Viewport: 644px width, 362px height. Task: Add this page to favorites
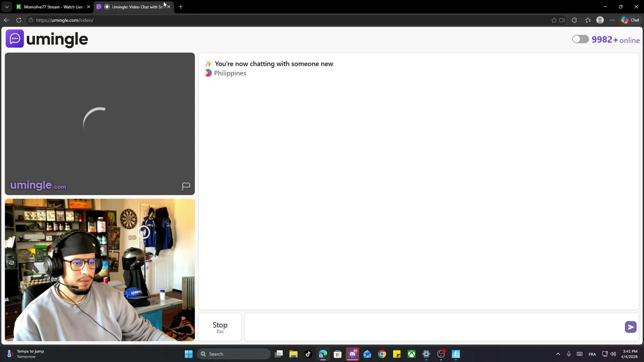554,20
